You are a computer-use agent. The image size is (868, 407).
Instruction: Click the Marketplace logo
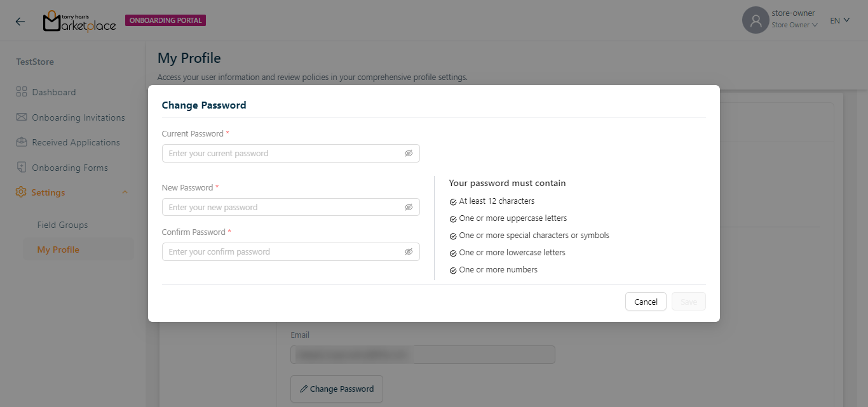click(79, 22)
